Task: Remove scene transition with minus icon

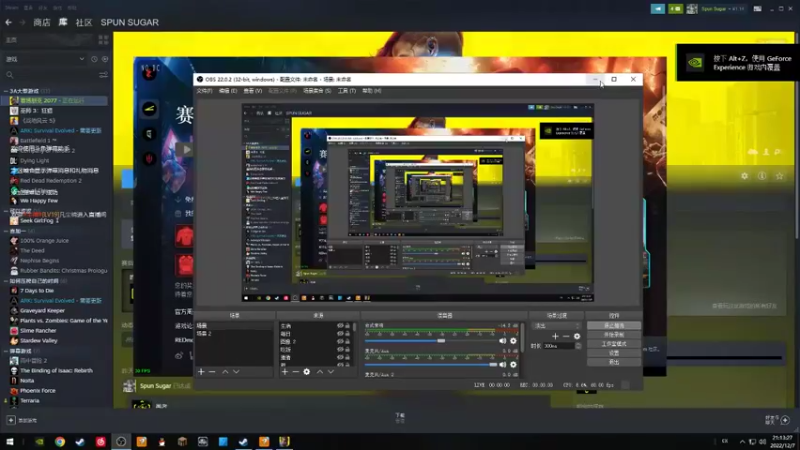Action: pyautogui.click(x=566, y=336)
